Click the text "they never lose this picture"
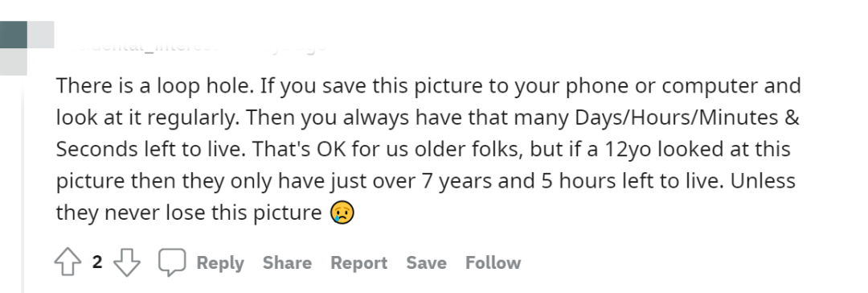Screen dimensions: 868x293 pos(189,213)
